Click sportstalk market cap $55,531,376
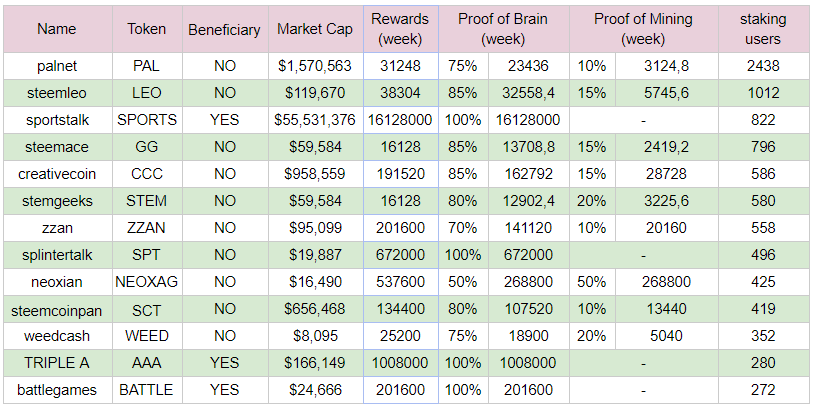The image size is (814, 406). (x=313, y=120)
